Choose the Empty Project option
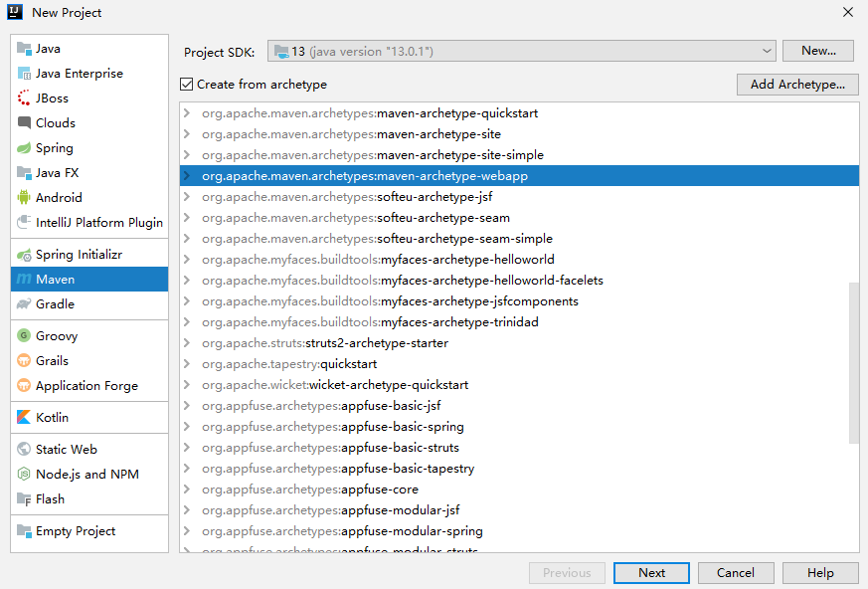The height and width of the screenshot is (589, 868). pos(76,531)
